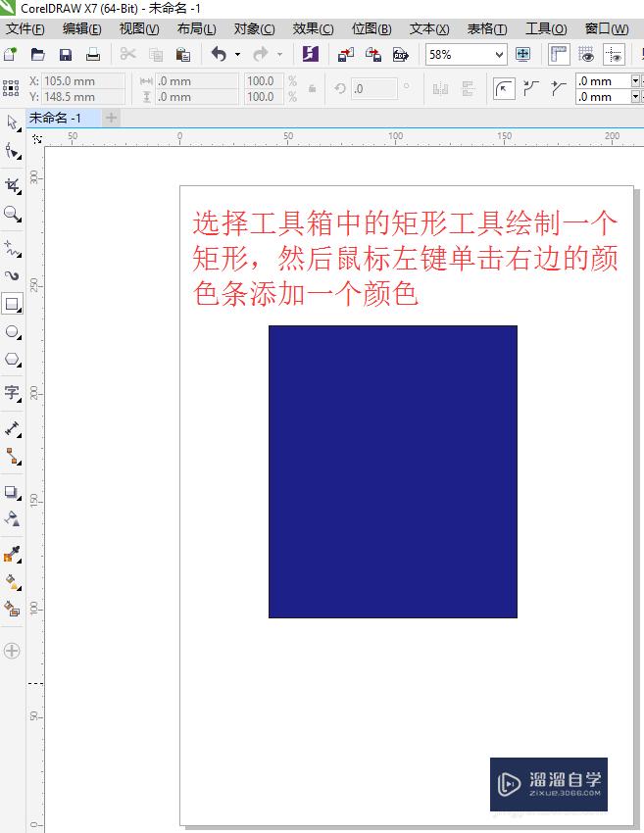This screenshot has height=833, width=644.
Task: Select the Ellipse tool
Action: point(12,333)
